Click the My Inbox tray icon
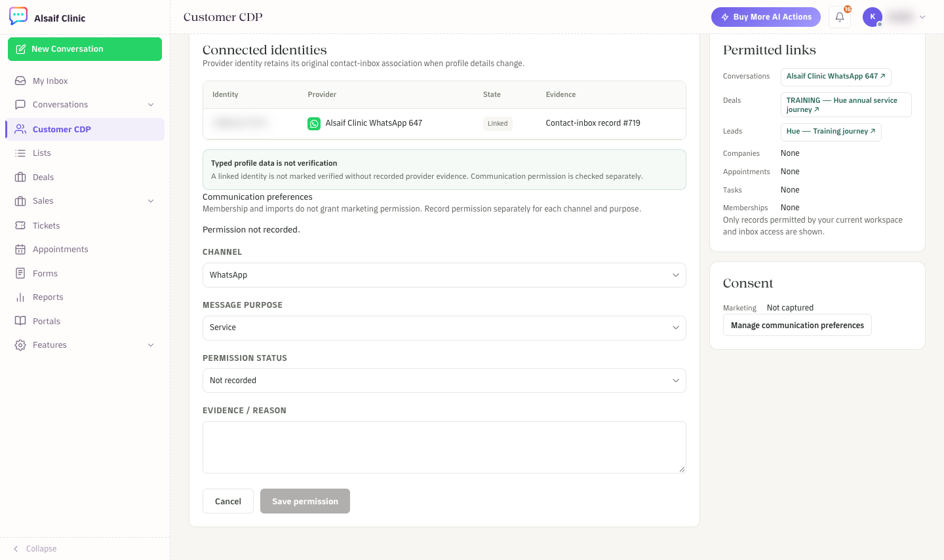Image resolution: width=944 pixels, height=560 pixels. point(20,81)
